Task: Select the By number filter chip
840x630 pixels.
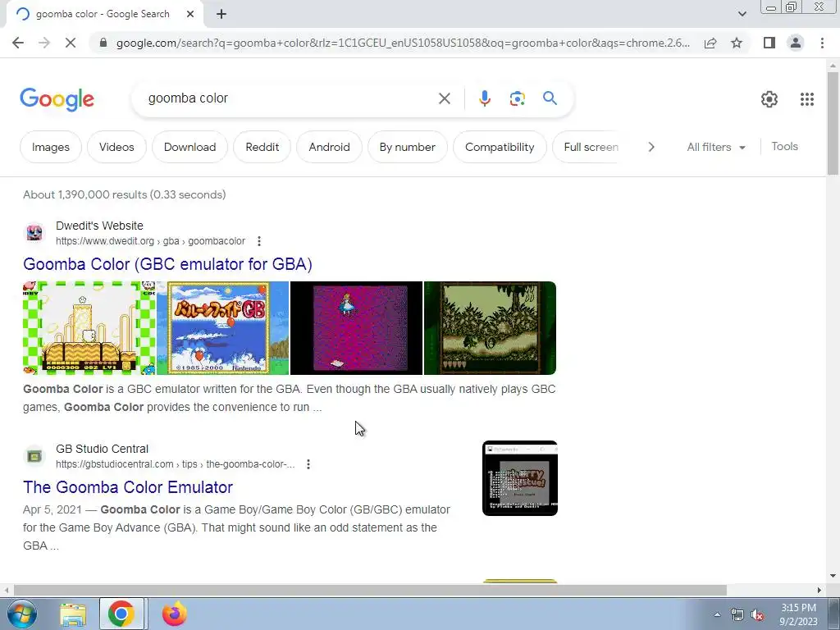Action: [x=407, y=147]
